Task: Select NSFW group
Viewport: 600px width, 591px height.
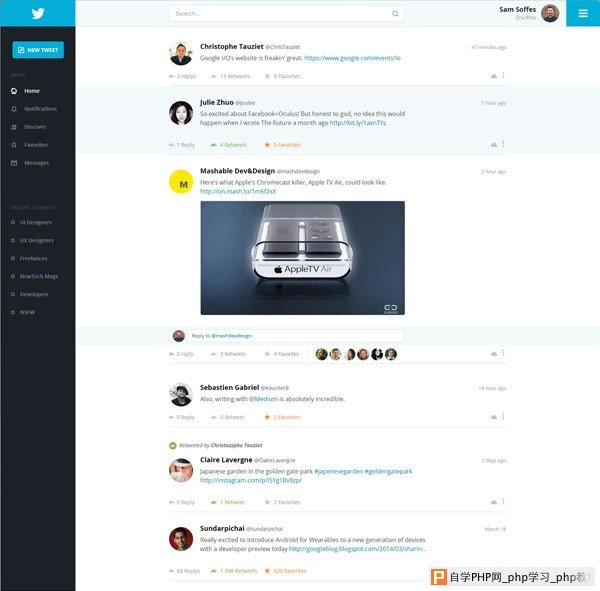Action: (x=23, y=312)
